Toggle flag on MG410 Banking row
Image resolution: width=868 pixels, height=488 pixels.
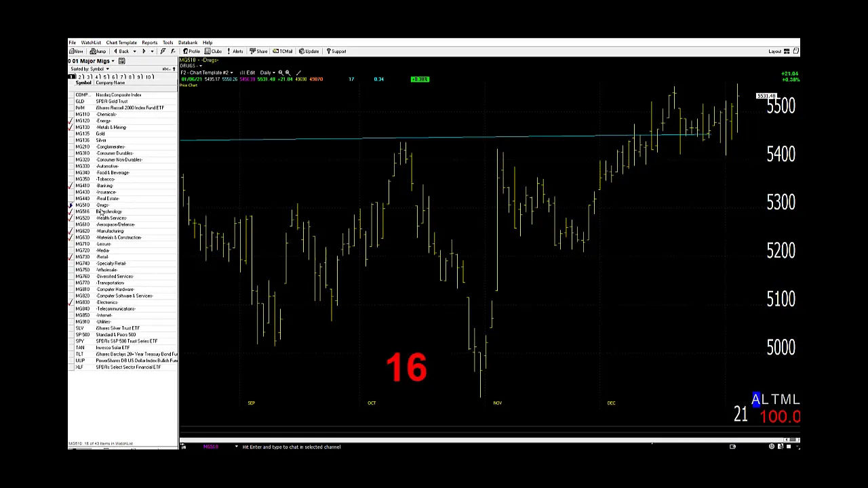coord(71,186)
